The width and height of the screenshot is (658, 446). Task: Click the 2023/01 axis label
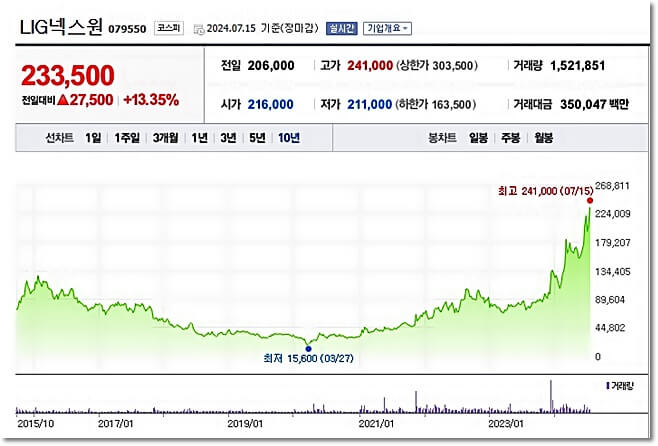click(x=506, y=424)
